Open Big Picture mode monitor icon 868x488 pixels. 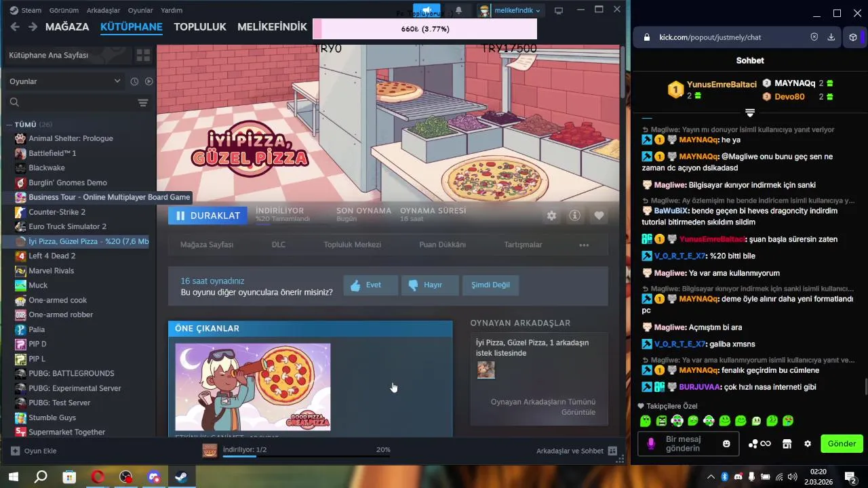[x=559, y=10]
